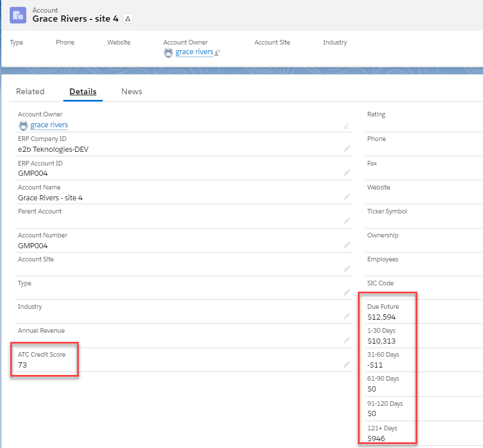Screen dimensions: 483x448
Task: Open the News tab
Action: click(x=132, y=91)
